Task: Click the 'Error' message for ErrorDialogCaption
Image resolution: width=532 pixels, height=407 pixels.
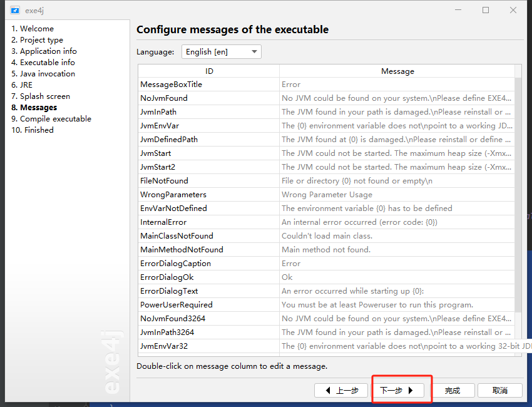Action: point(397,264)
